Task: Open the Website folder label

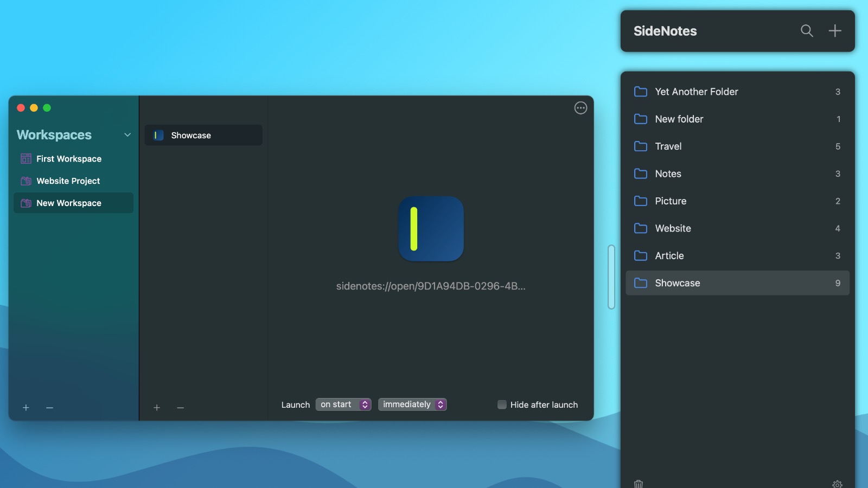Action: (x=673, y=228)
